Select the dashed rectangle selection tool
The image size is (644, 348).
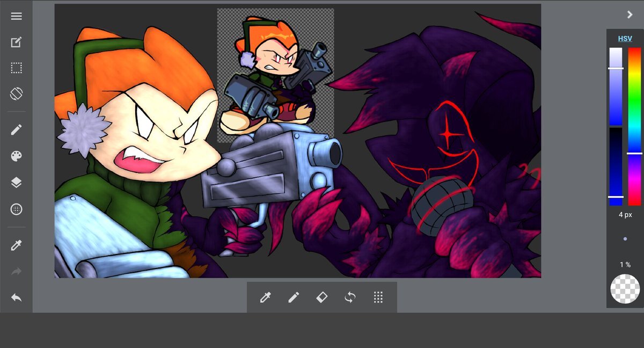coord(16,68)
